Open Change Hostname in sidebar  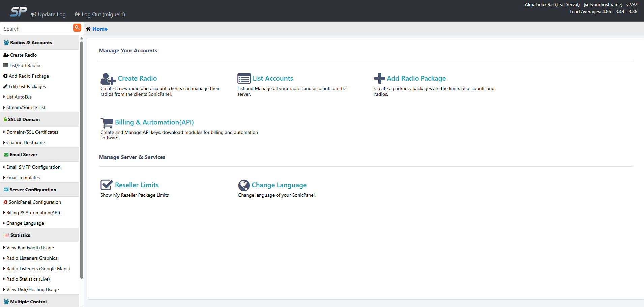tap(26, 142)
